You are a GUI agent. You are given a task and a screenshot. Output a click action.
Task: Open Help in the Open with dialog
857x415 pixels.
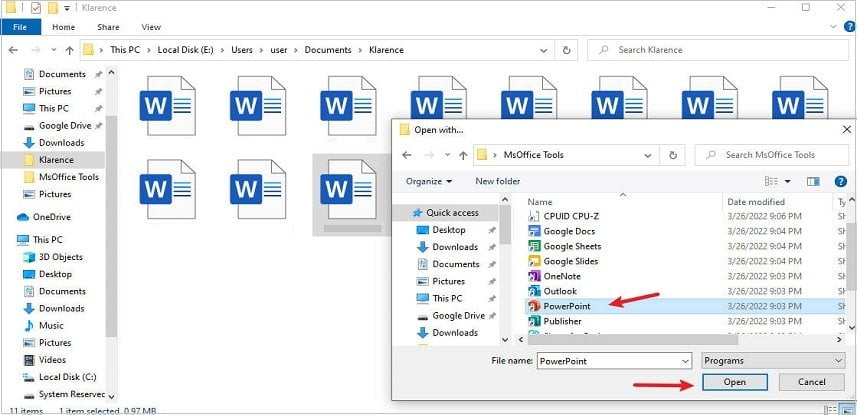point(841,182)
